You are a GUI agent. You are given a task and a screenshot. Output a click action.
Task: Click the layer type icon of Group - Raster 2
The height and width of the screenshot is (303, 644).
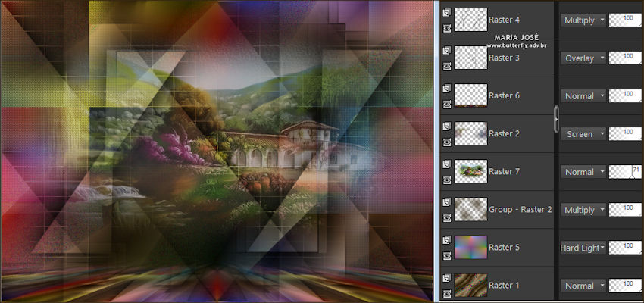447,203
